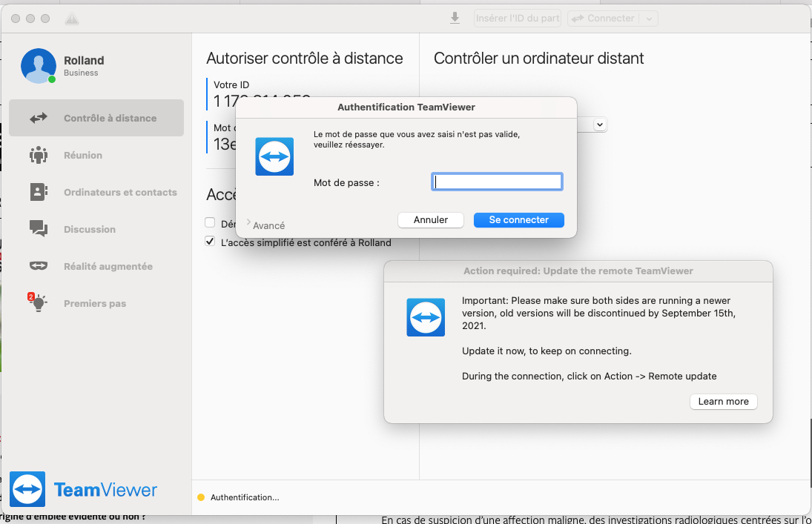812x524 pixels.
Task: Toggle the L'accès simplifié checkbox
Action: tap(210, 242)
